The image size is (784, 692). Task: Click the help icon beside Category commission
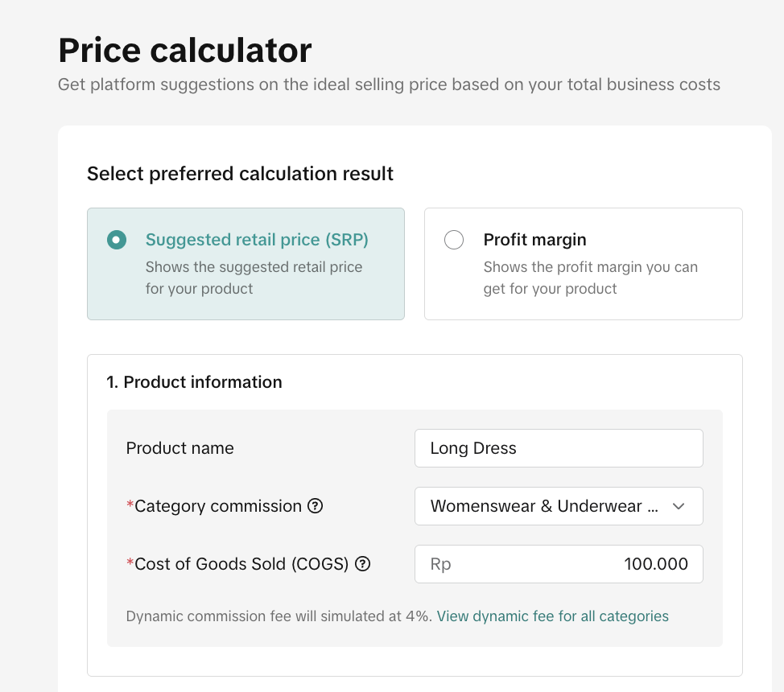pyautogui.click(x=316, y=506)
